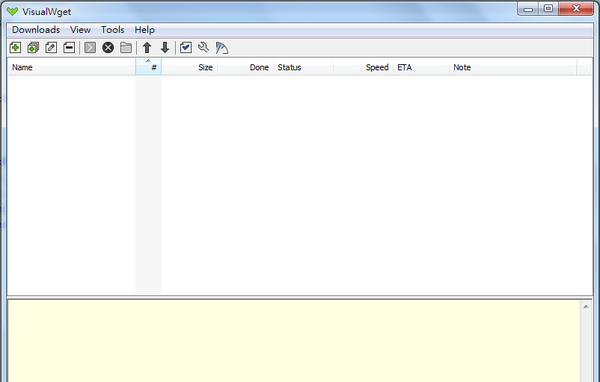600x382 pixels.
Task: Click the start download arrow icon
Action: pos(90,48)
